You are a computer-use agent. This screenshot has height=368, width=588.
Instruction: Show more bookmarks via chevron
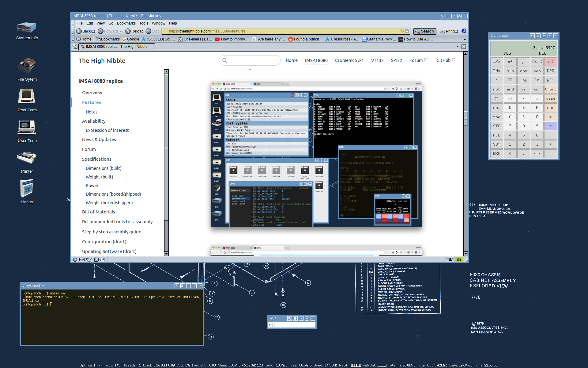point(465,39)
